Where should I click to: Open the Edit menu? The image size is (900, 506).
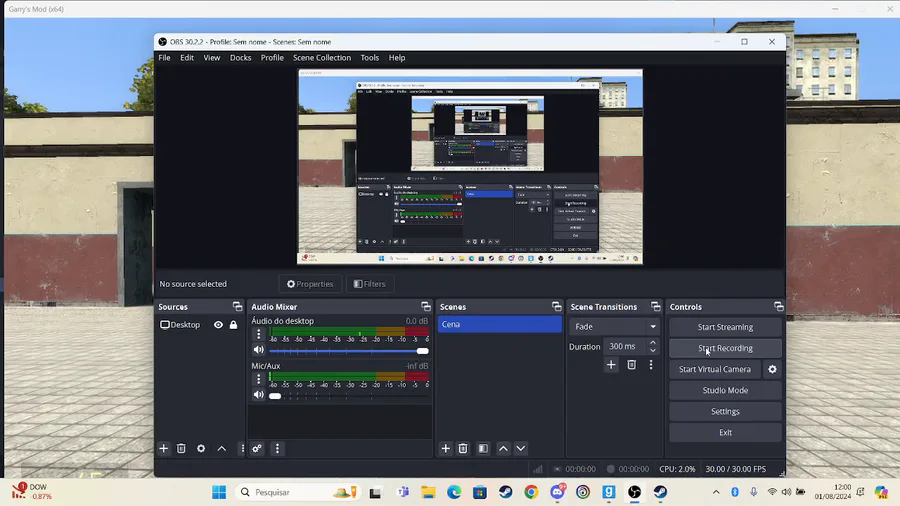[x=187, y=58]
